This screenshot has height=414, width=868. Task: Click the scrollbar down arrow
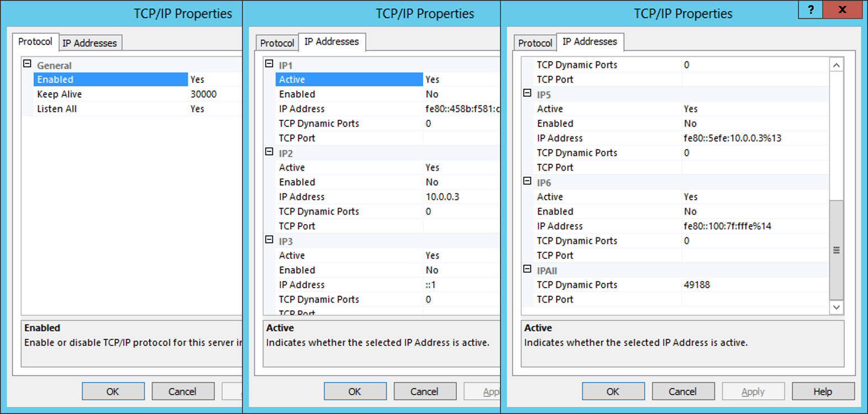click(837, 307)
